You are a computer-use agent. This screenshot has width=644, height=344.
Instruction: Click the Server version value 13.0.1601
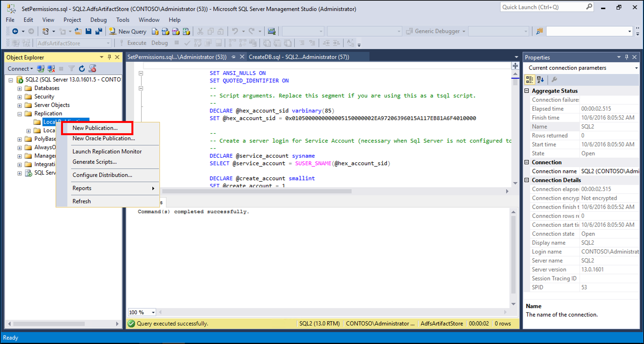[x=592, y=270]
